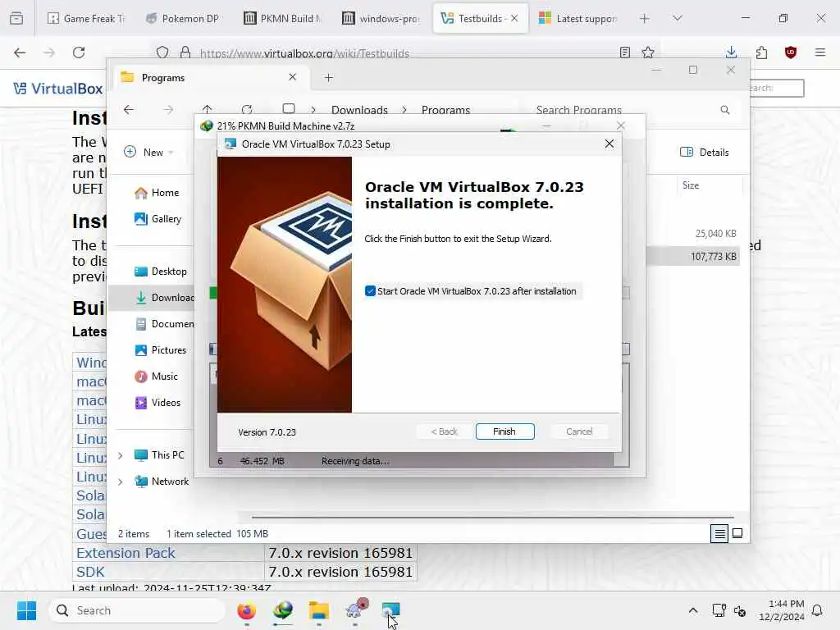Open Firefox reader view icon

624,52
